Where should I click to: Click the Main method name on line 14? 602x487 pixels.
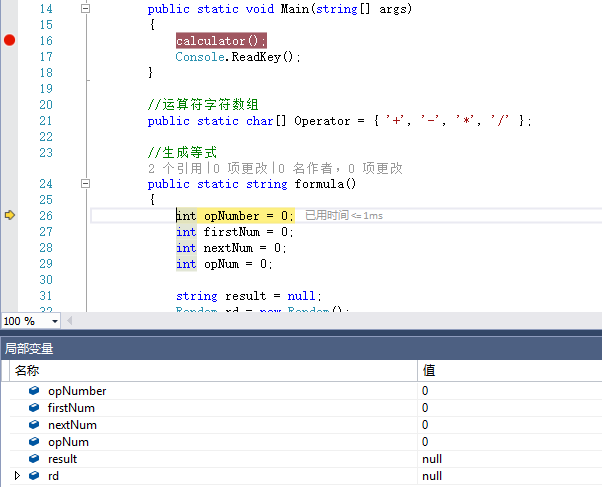[x=295, y=8]
